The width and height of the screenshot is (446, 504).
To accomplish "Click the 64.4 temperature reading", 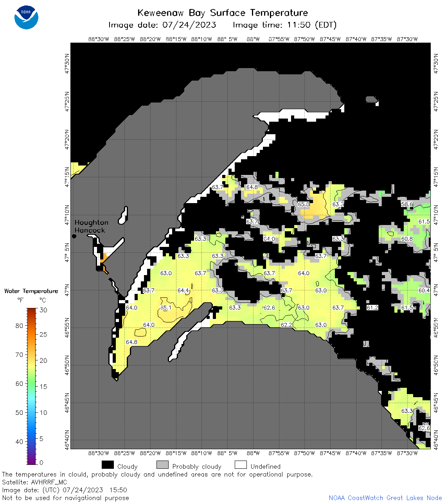I will pos(183,290).
